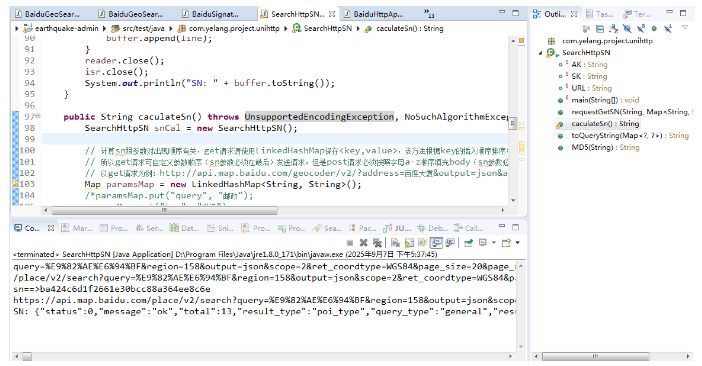Viewport: 702px width, 366px height.
Task: Collapse all nodes in the Outline view
Action: (x=600, y=29)
